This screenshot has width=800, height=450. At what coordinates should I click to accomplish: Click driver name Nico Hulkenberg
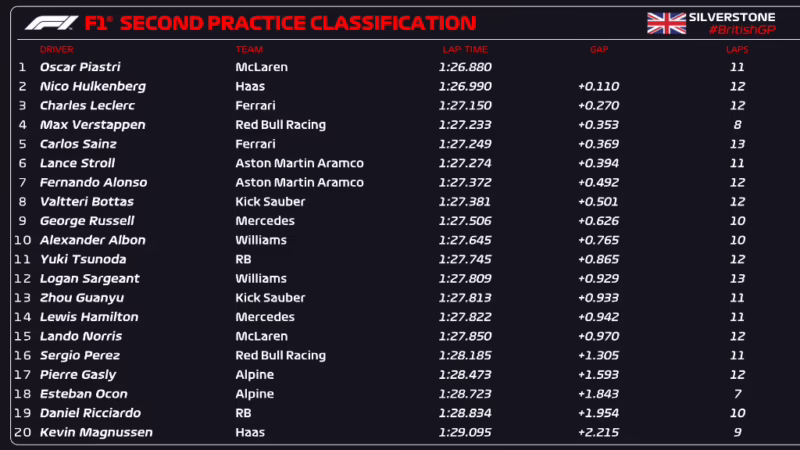click(92, 87)
